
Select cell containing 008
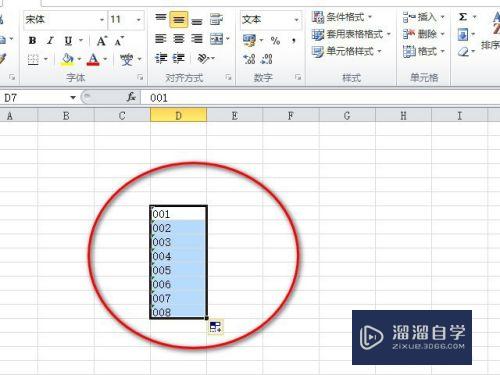pyautogui.click(x=179, y=312)
